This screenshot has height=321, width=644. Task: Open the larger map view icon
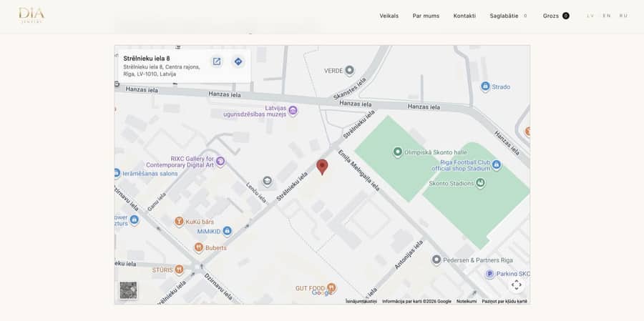(x=216, y=61)
